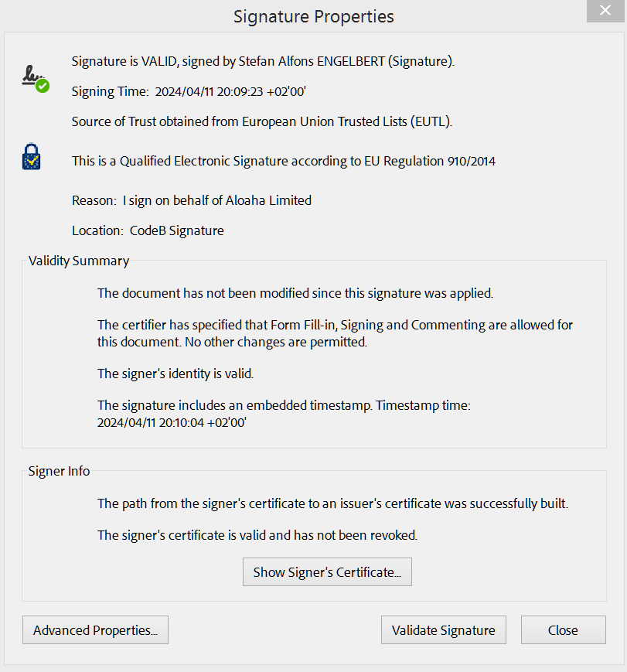Screen dimensions: 627x672
Task: Click the Signature Properties title text
Action: coord(314,17)
